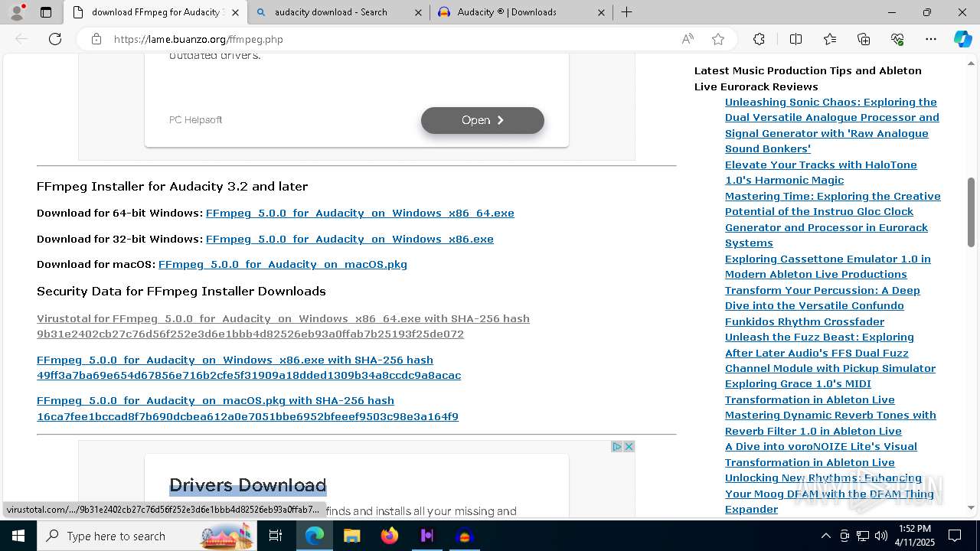Open the notification center icon
980x551 pixels.
point(955,536)
